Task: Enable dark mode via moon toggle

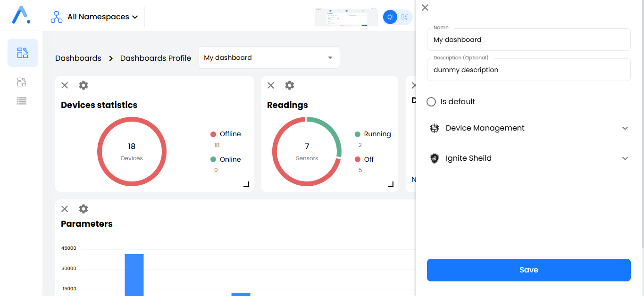Action: pos(405,17)
